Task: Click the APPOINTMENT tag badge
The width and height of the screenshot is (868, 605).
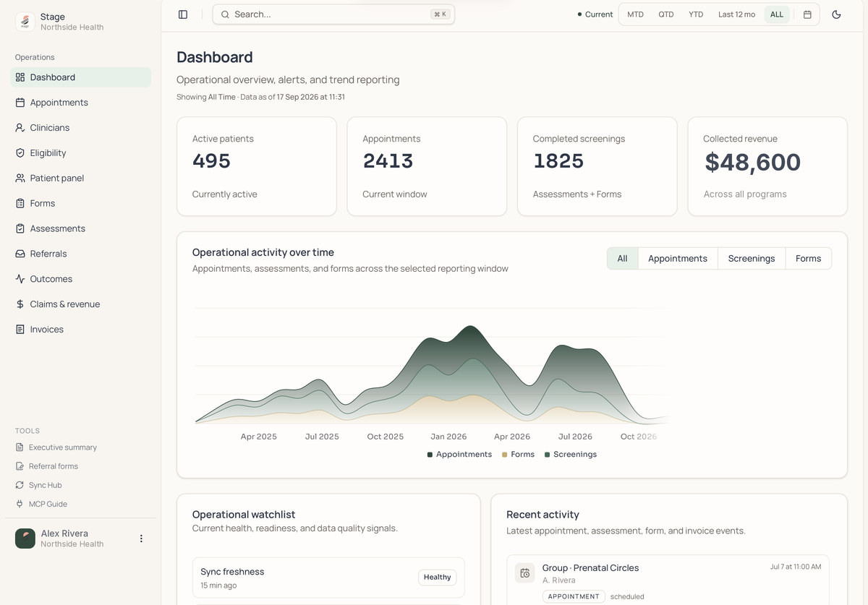Action: click(x=574, y=596)
